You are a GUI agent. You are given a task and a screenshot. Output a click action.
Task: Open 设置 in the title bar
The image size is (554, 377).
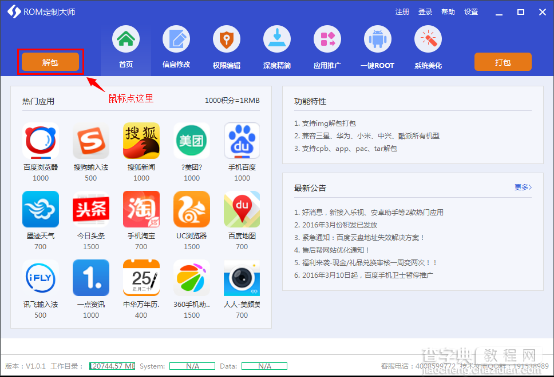click(x=471, y=12)
